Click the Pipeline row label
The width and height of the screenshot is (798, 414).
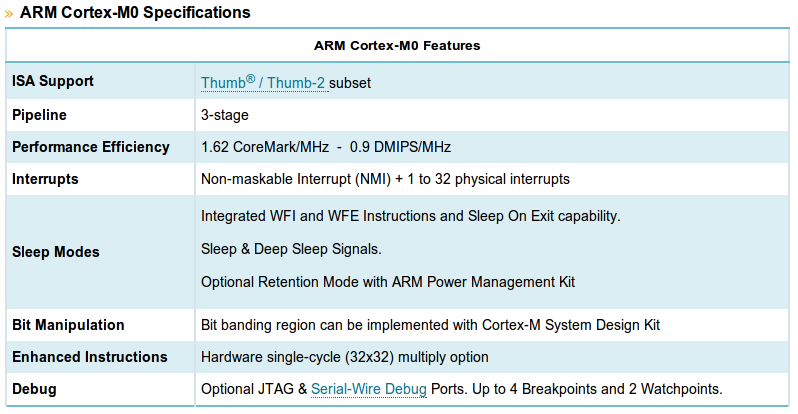click(x=39, y=115)
